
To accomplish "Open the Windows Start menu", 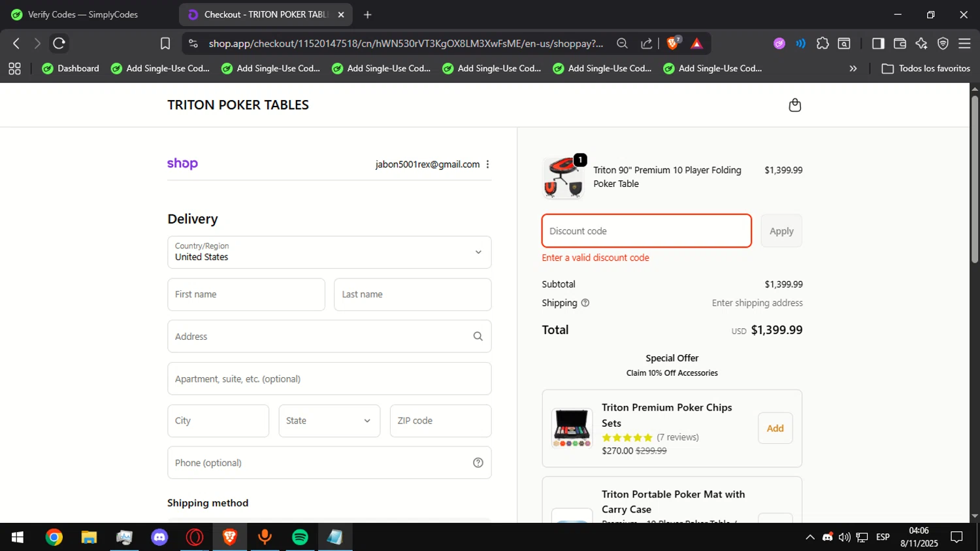I will coord(18,537).
